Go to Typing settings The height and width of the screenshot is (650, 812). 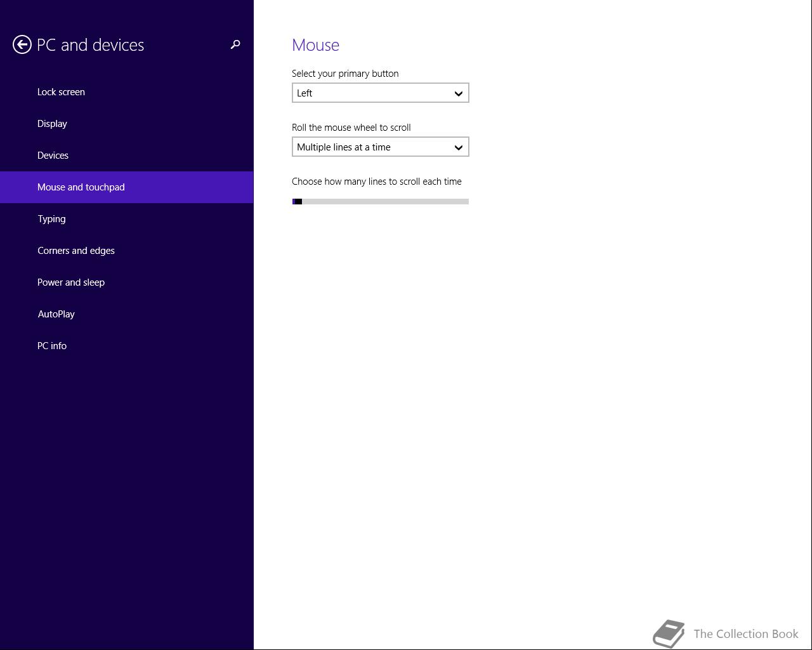[x=126, y=219]
